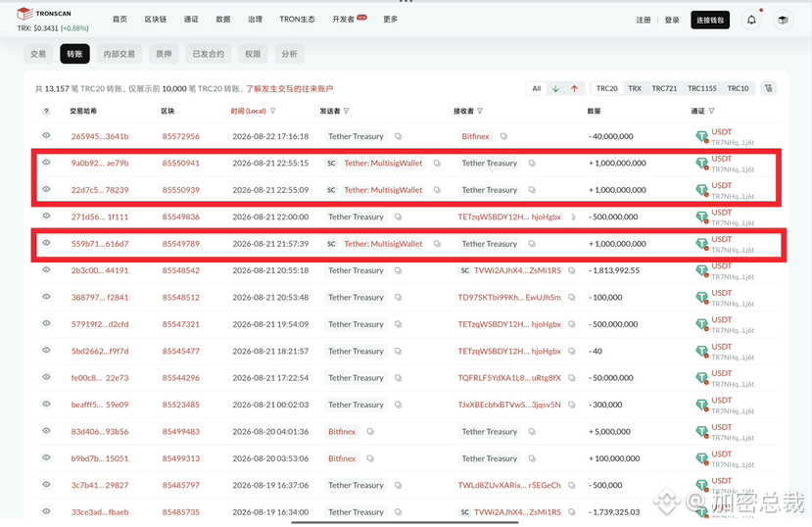
Task: Click the 注册 register link
Action: tap(644, 21)
